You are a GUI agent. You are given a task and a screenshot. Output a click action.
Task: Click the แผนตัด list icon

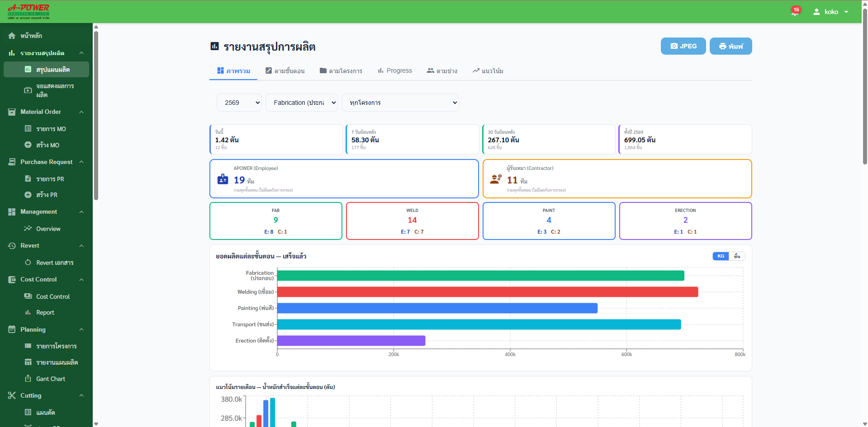28,412
